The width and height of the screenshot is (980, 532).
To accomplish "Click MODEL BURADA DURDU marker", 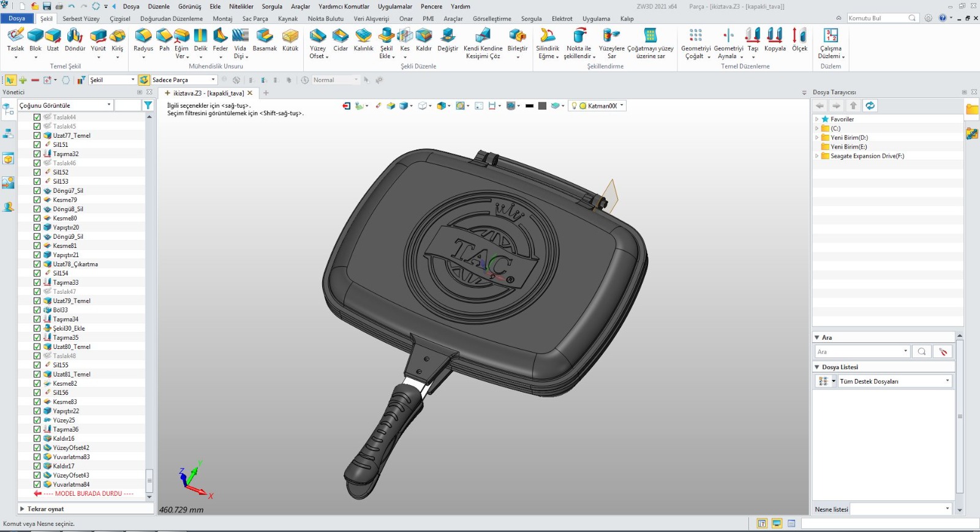I will [88, 493].
